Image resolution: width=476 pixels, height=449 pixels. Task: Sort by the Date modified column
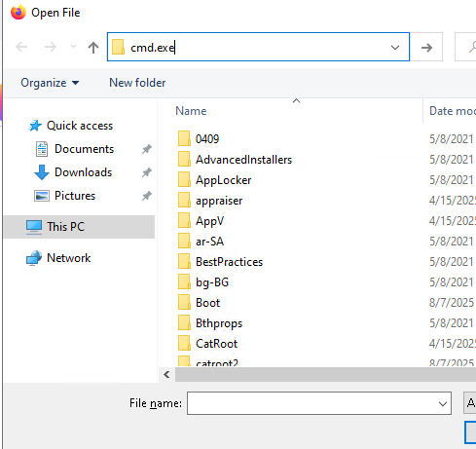[453, 111]
